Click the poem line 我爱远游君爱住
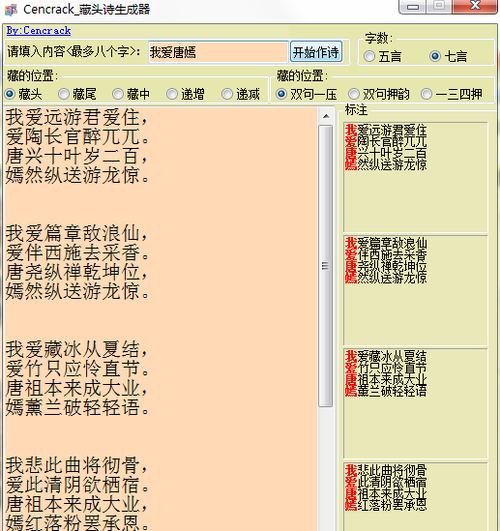This screenshot has width=500, height=531. coord(77,118)
